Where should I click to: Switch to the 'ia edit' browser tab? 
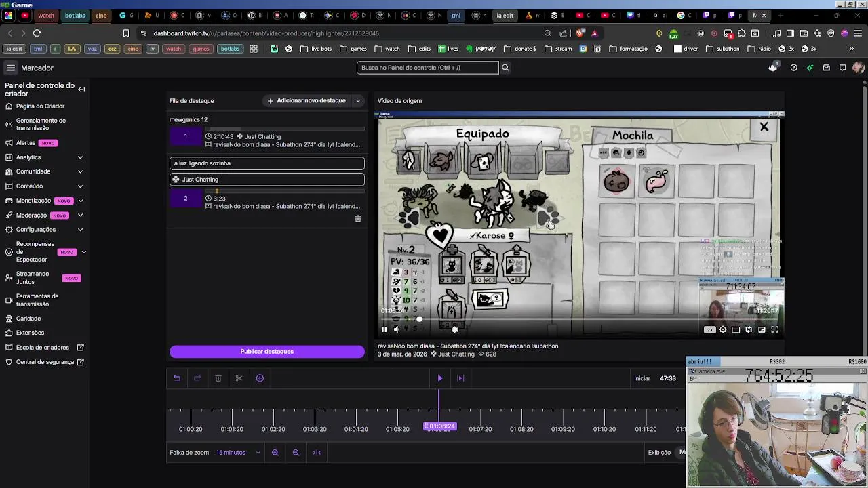[505, 15]
